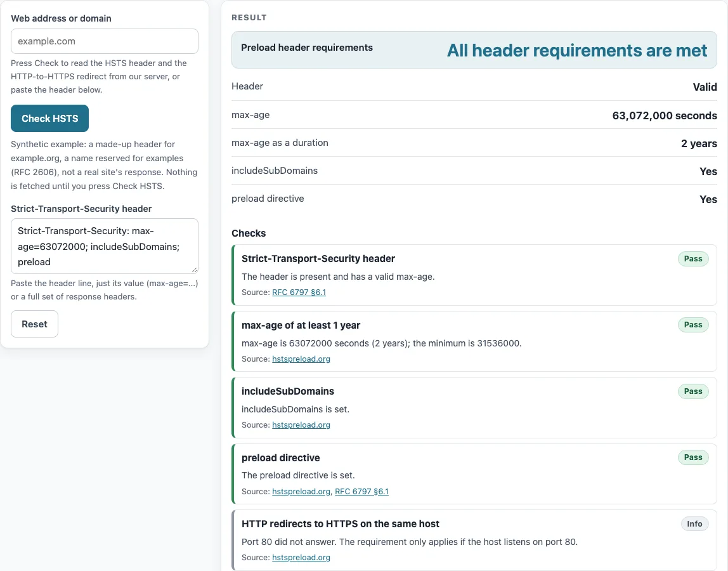The height and width of the screenshot is (571, 728).
Task: Click the 'Synthetic example' note paragraph
Action: [105, 165]
